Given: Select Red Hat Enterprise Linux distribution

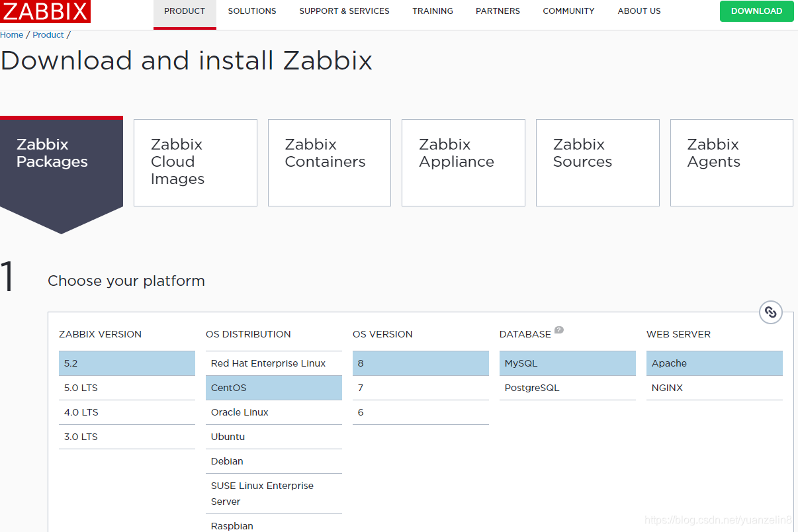Looking at the screenshot, I should click(x=274, y=363).
